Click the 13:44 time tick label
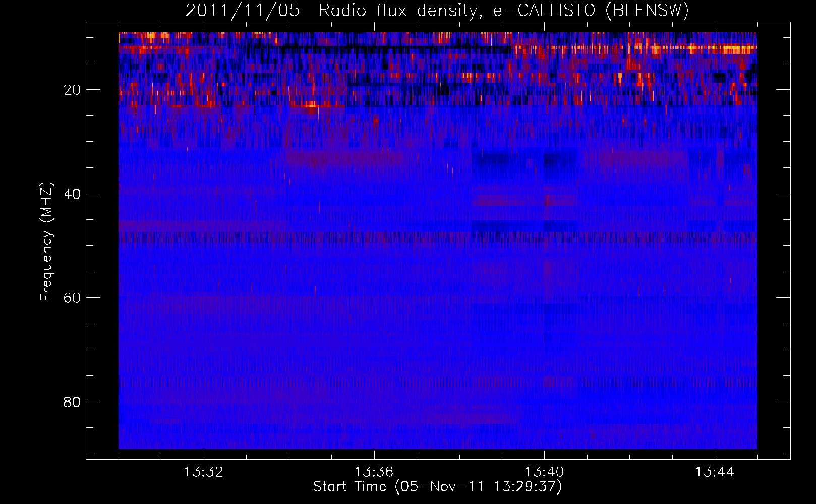The image size is (816, 504). click(715, 472)
